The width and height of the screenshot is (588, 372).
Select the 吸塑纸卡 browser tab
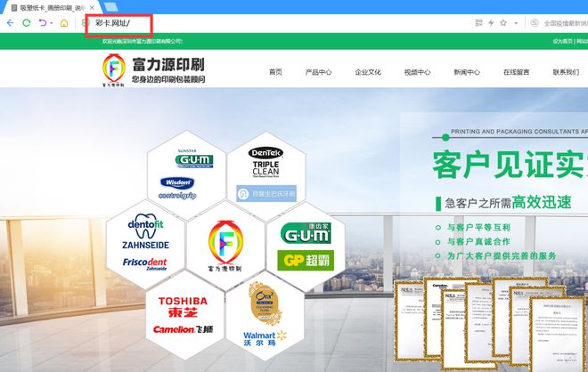point(52,7)
